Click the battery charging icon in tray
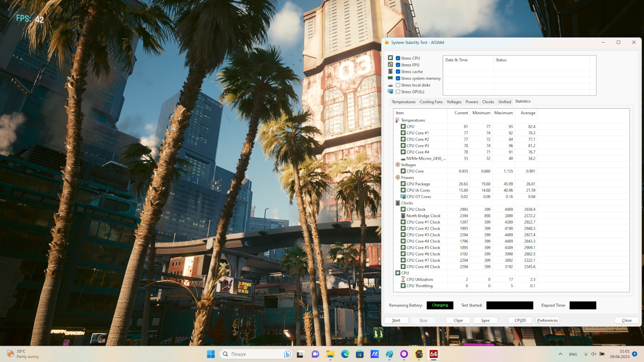644x362 pixels. coord(602,354)
